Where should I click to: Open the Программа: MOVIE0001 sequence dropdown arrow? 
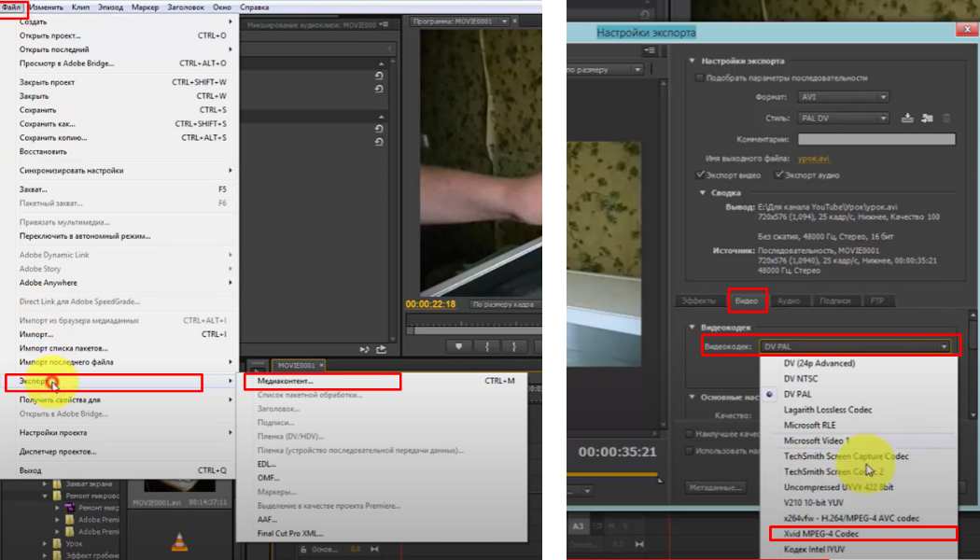click(504, 21)
